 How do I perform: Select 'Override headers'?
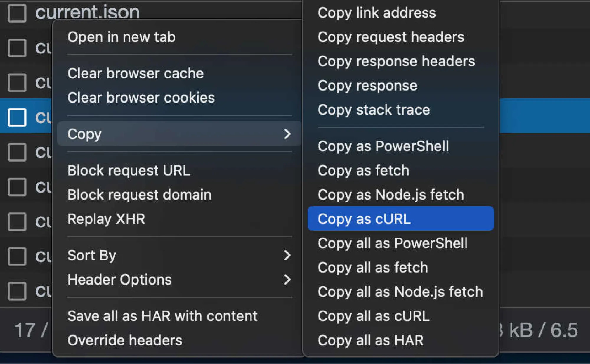point(124,340)
